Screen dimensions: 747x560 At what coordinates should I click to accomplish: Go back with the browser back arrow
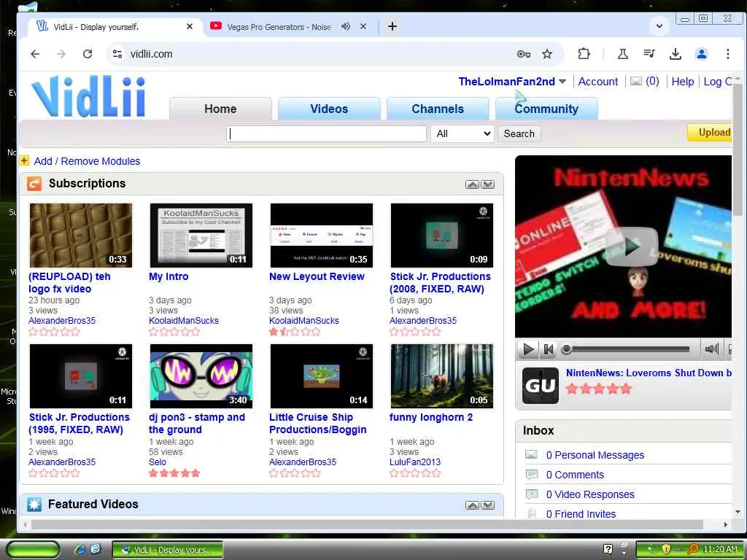(x=35, y=54)
